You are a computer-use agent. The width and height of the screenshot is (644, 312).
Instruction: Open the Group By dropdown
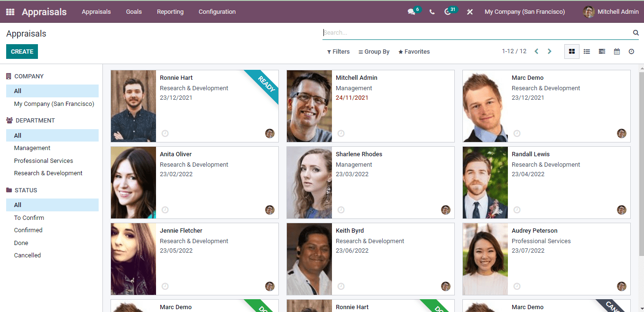click(374, 52)
